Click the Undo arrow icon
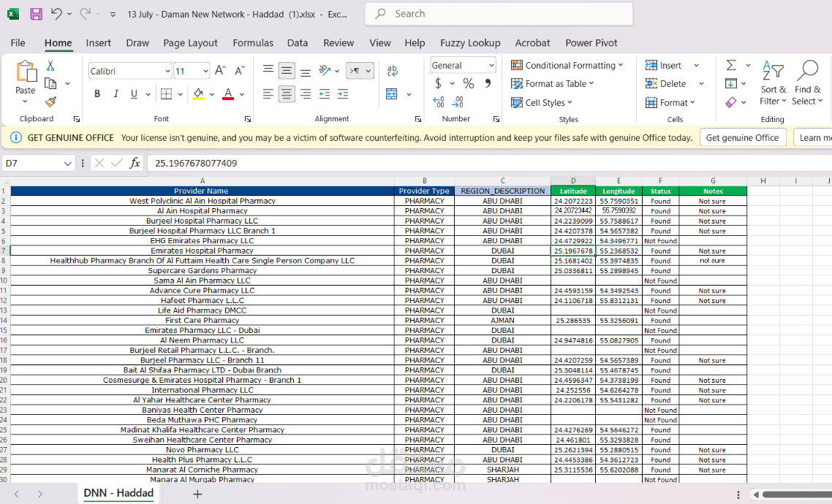The image size is (832, 504). coord(56,13)
